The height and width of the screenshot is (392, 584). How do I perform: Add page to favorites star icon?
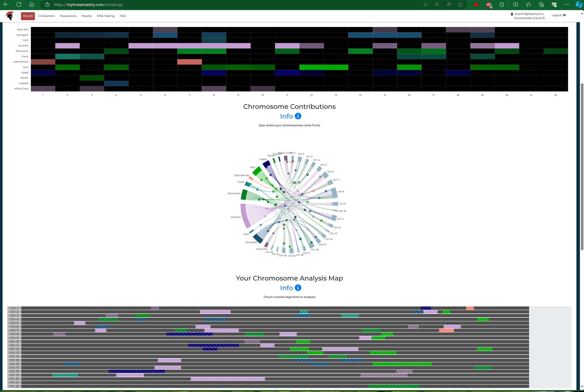point(460,5)
